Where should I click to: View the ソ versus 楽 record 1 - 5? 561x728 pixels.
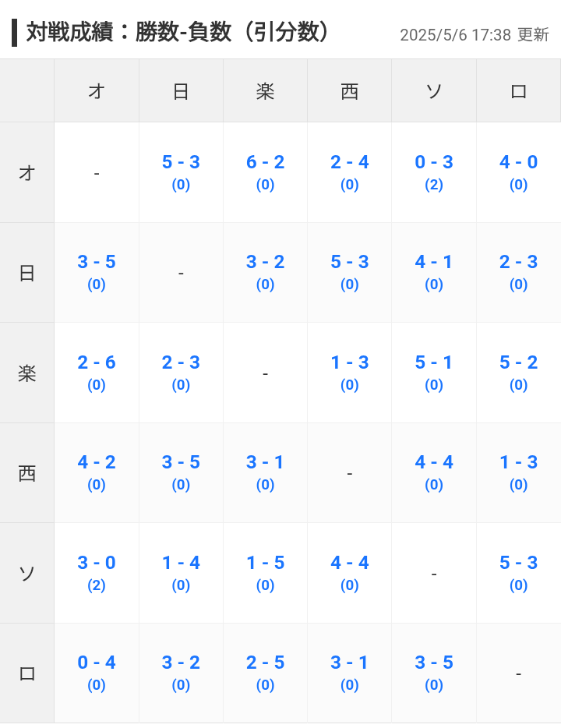tap(265, 572)
